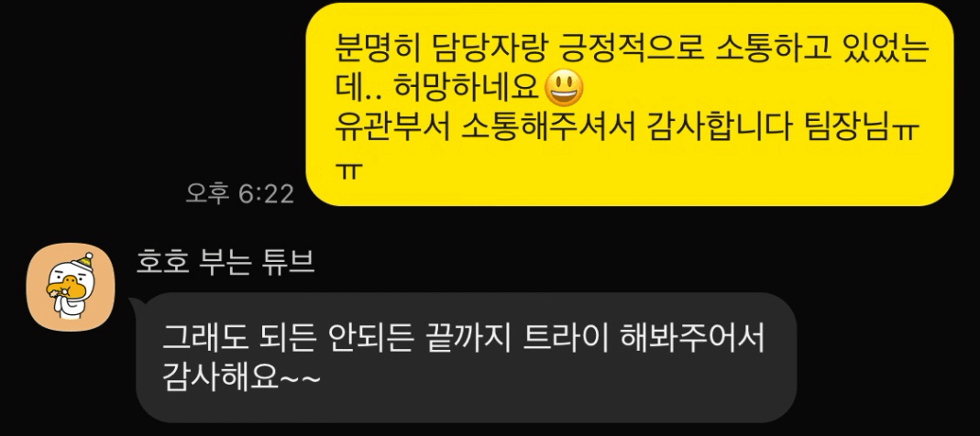Select the dark gray received message bubble
980x436 pixels.
466,357
